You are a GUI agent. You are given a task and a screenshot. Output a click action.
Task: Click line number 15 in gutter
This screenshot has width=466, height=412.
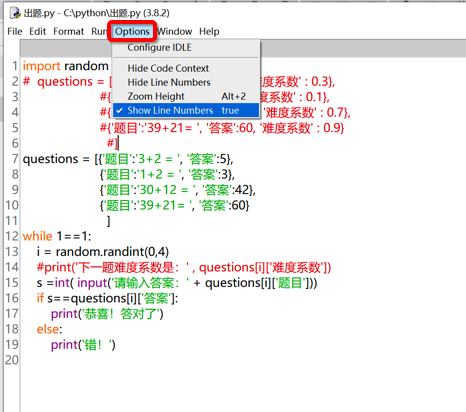12,283
